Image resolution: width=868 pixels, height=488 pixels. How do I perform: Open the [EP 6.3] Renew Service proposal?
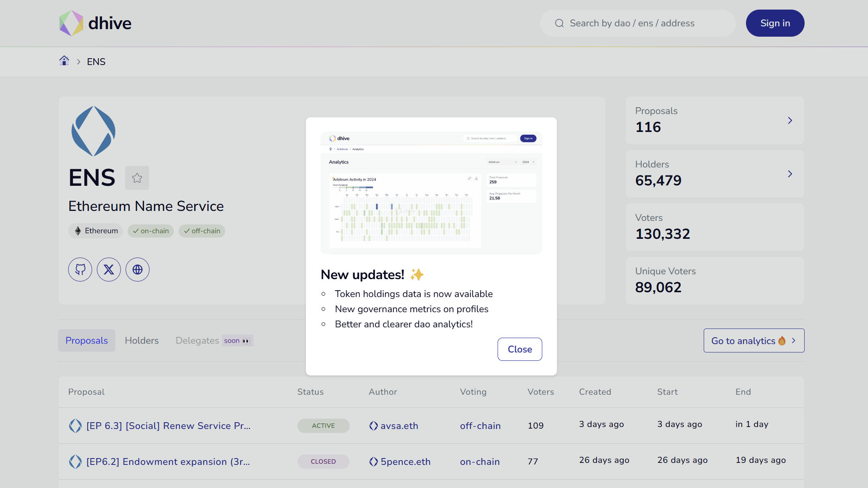coord(168,426)
